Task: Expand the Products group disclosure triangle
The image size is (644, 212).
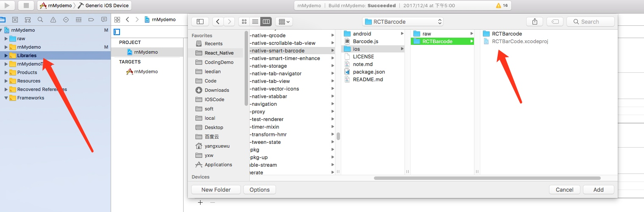Action: [x=6, y=72]
